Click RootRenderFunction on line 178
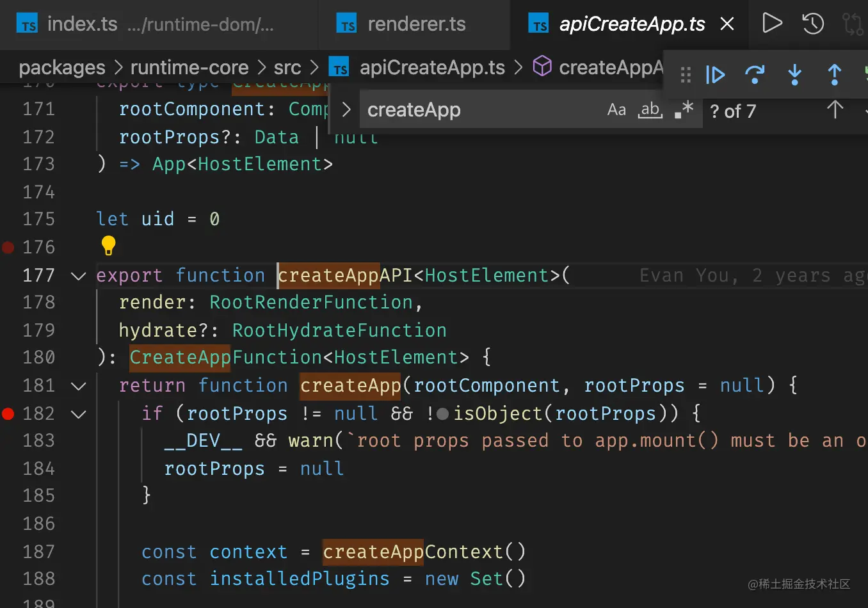Viewport: 868px width, 608px height. (x=311, y=302)
